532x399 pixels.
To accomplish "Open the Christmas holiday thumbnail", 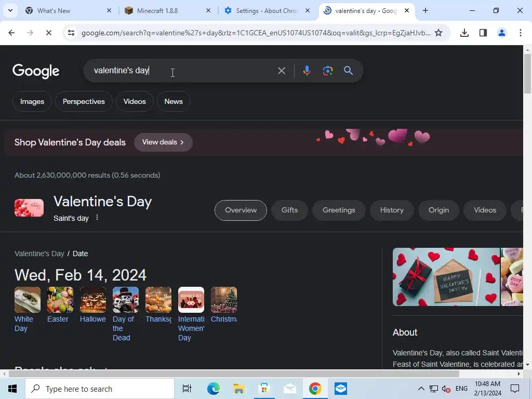I will (x=223, y=300).
